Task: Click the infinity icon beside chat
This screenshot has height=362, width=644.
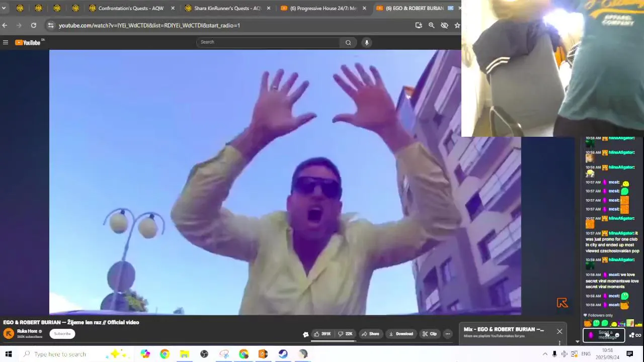Action: coord(638,335)
